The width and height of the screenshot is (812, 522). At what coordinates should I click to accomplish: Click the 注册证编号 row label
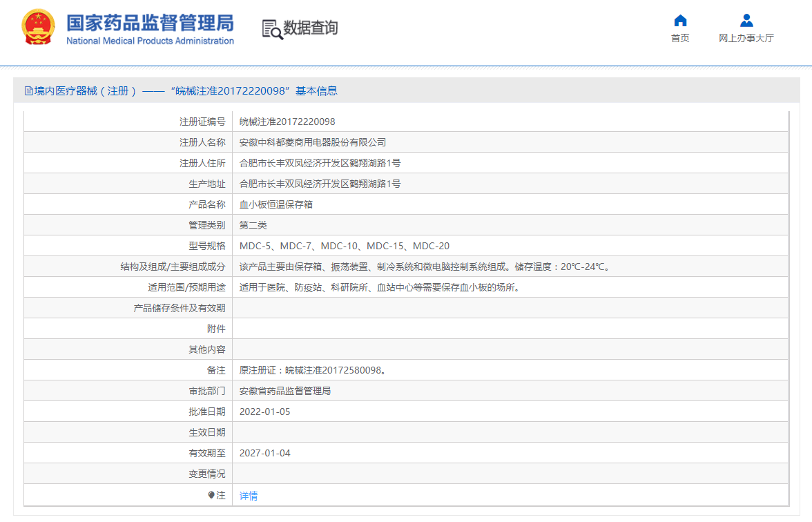pos(202,122)
